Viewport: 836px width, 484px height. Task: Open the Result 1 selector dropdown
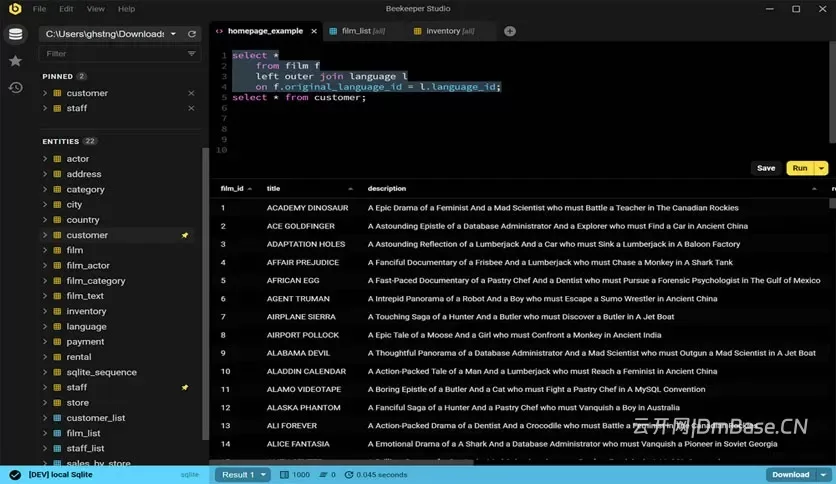pyautogui.click(x=263, y=474)
